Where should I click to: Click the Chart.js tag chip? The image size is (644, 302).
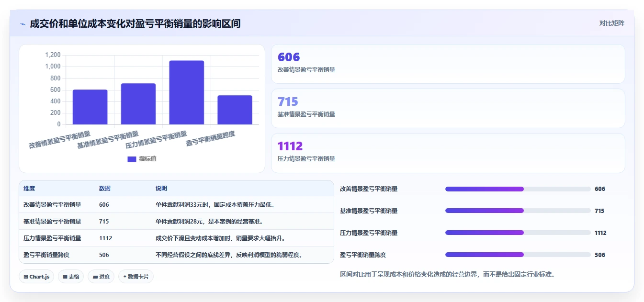click(36, 277)
